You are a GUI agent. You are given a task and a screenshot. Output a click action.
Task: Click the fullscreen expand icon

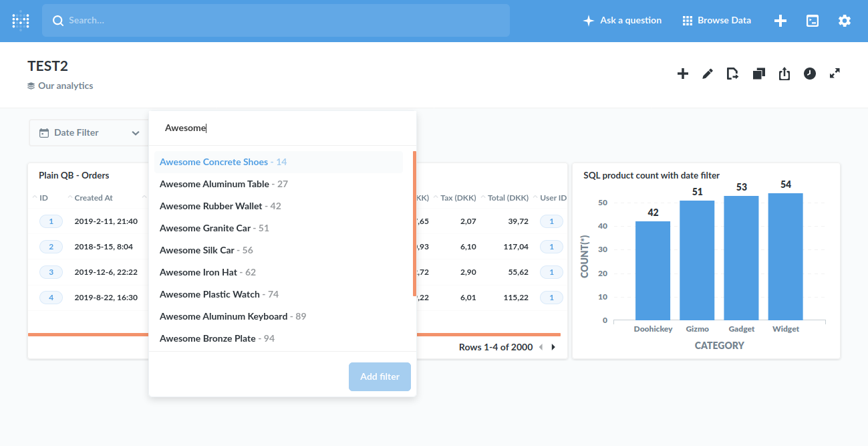point(835,74)
